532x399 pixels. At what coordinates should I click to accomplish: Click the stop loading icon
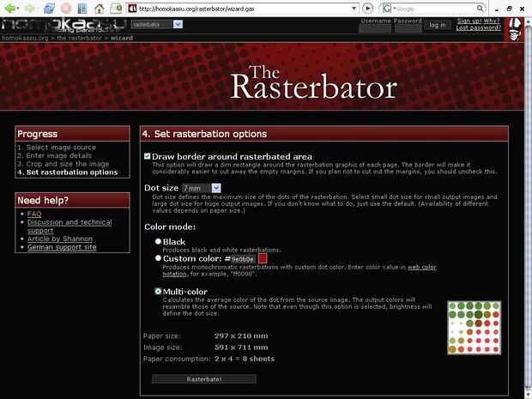[x=66, y=8]
